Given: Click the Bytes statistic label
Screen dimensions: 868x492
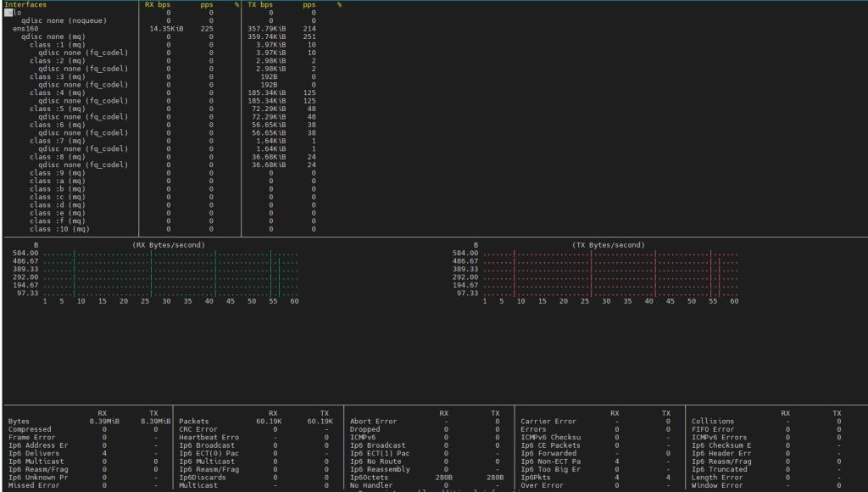Looking at the screenshot, I should [x=19, y=422].
